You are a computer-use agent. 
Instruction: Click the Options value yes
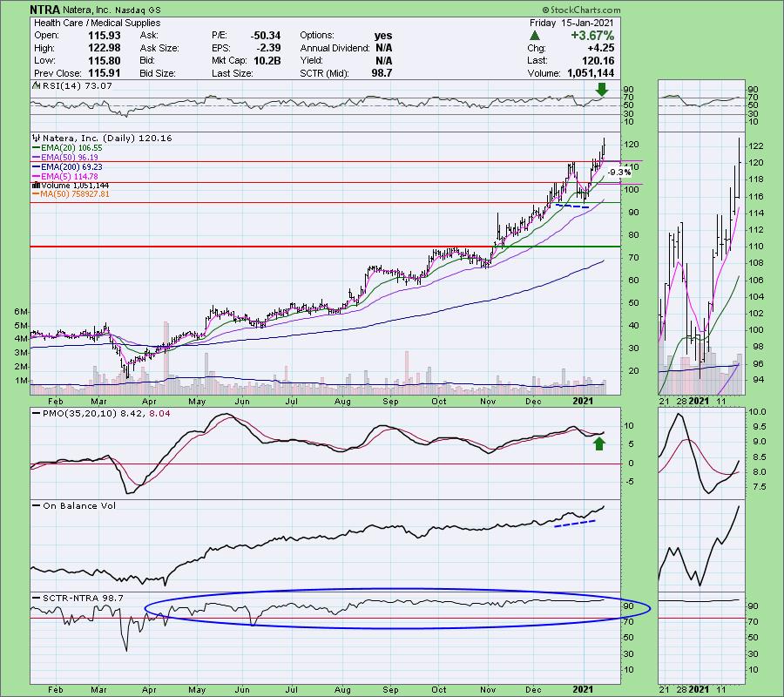click(x=383, y=36)
